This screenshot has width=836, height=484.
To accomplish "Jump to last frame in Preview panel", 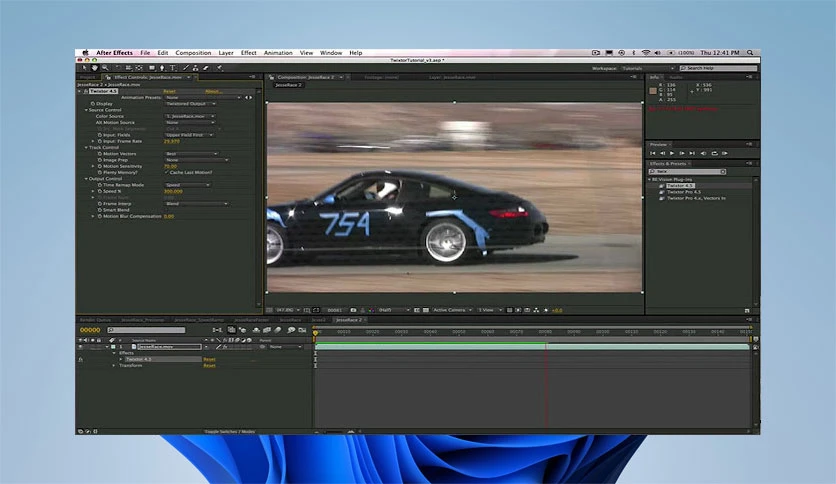I will click(x=692, y=154).
